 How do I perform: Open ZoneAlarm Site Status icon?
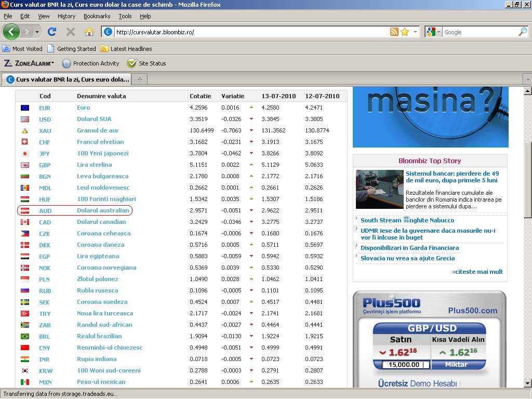(x=132, y=63)
